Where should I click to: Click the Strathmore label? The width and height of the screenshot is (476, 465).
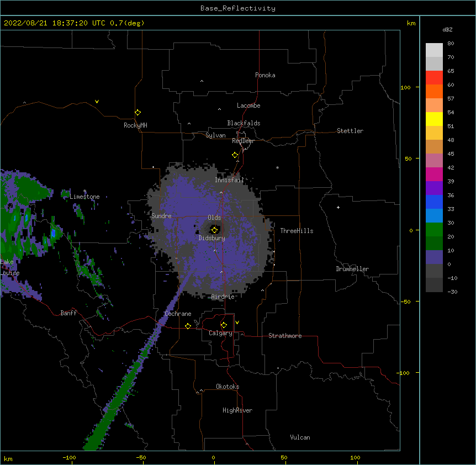pyautogui.click(x=285, y=336)
